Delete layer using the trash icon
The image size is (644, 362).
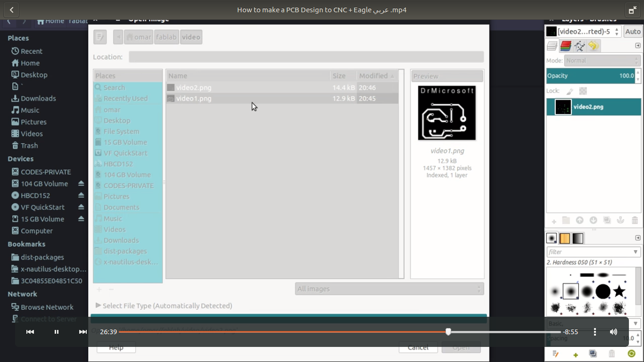635,220
